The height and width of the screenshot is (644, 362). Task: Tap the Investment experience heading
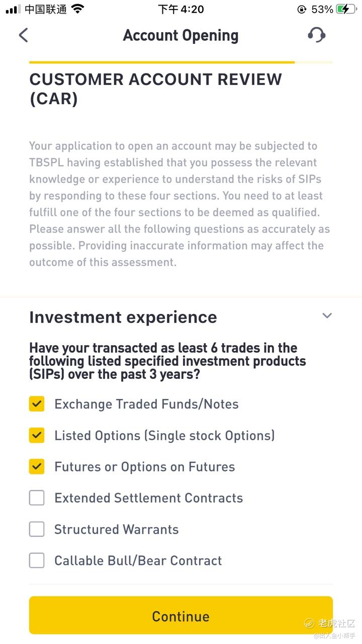(123, 317)
